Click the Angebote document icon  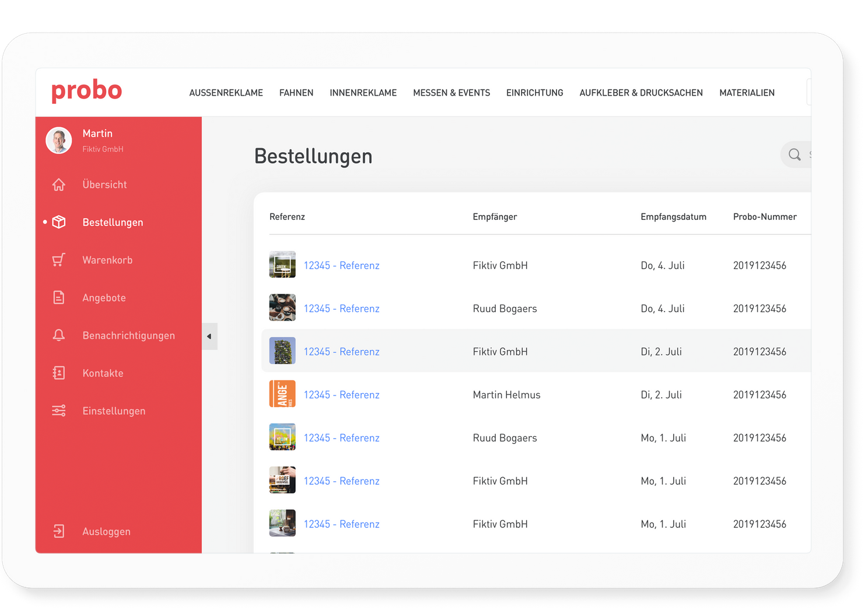point(59,297)
